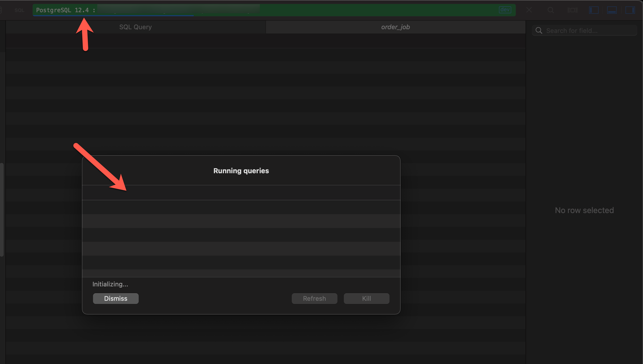Image resolution: width=643 pixels, height=364 pixels.
Task: Refresh the running queries list
Action: (314, 298)
